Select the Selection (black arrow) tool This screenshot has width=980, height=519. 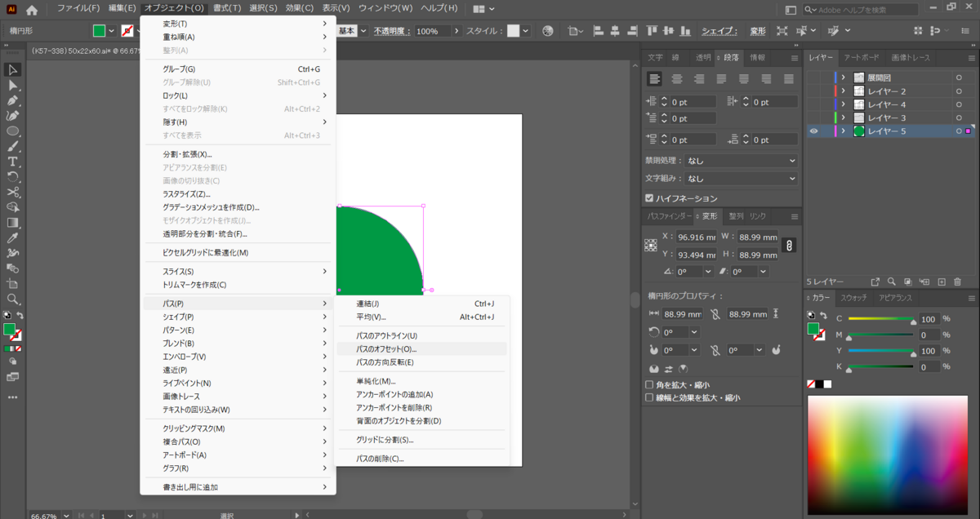coord(12,70)
